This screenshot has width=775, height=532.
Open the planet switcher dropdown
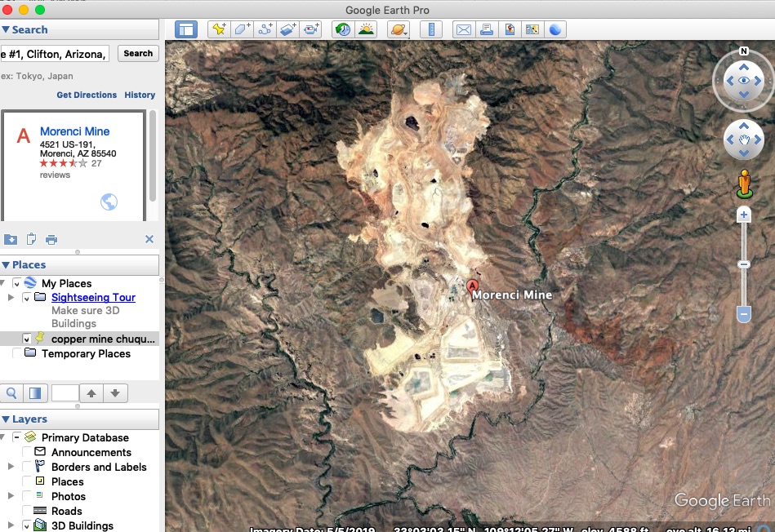pos(398,29)
